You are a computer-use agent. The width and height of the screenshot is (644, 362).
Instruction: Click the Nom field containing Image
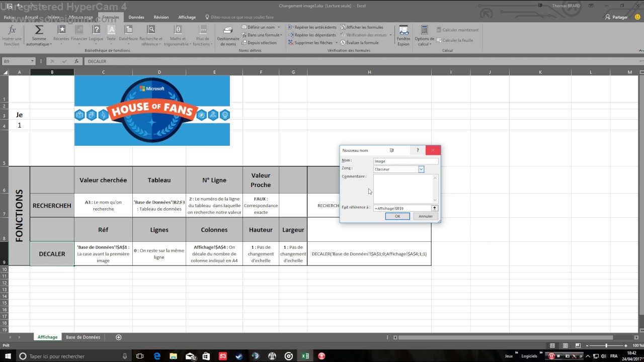click(x=406, y=161)
